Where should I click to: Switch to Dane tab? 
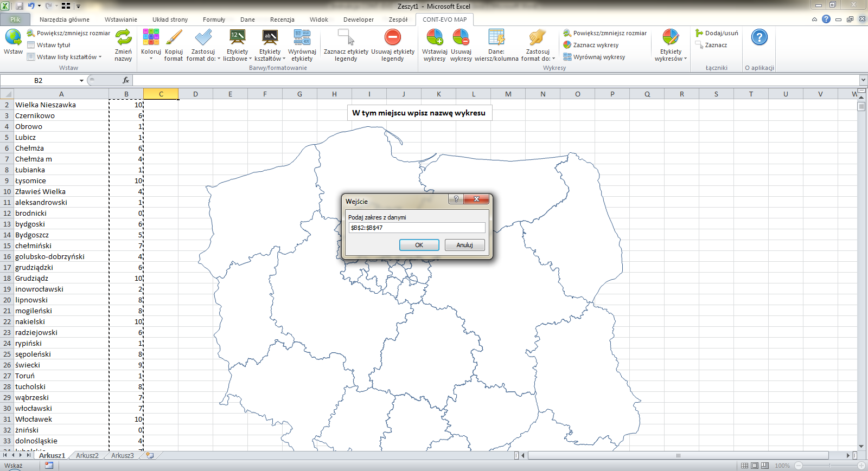(247, 20)
